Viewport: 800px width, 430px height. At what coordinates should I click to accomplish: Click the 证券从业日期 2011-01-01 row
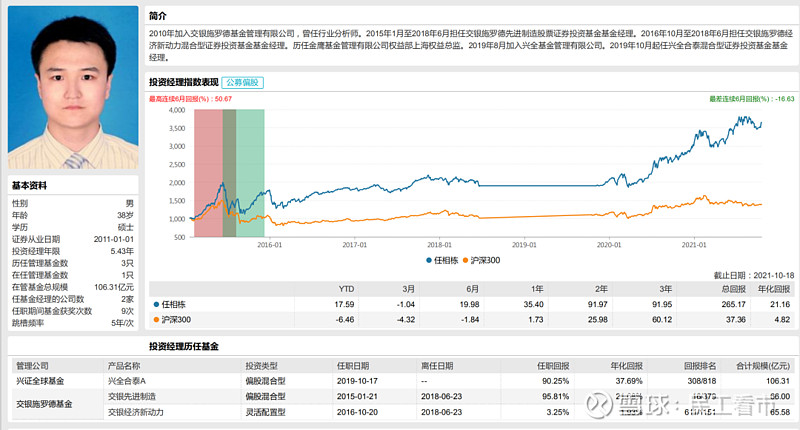(73, 239)
